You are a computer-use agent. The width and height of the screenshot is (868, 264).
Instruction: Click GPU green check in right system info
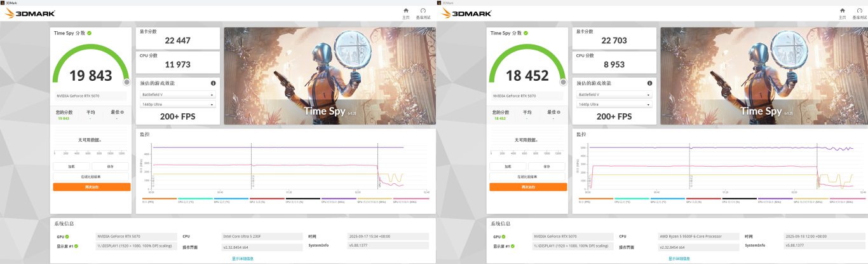(505, 236)
